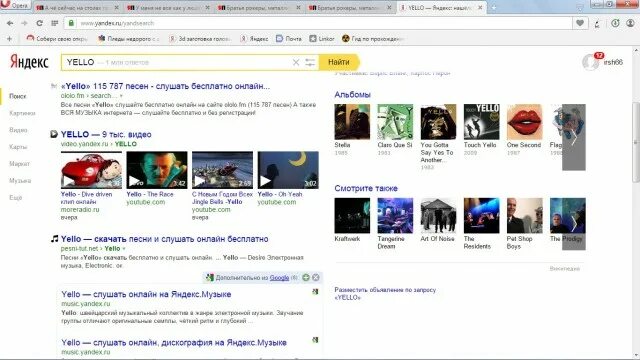The width and height of the screenshot is (640, 360).
Task: Expand ololo.fm result dropdown arrow
Action: pos(121,96)
